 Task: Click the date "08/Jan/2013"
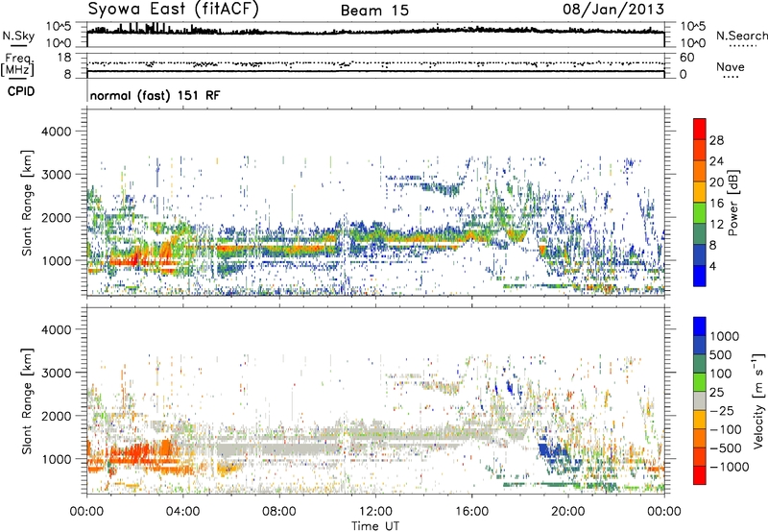613,10
